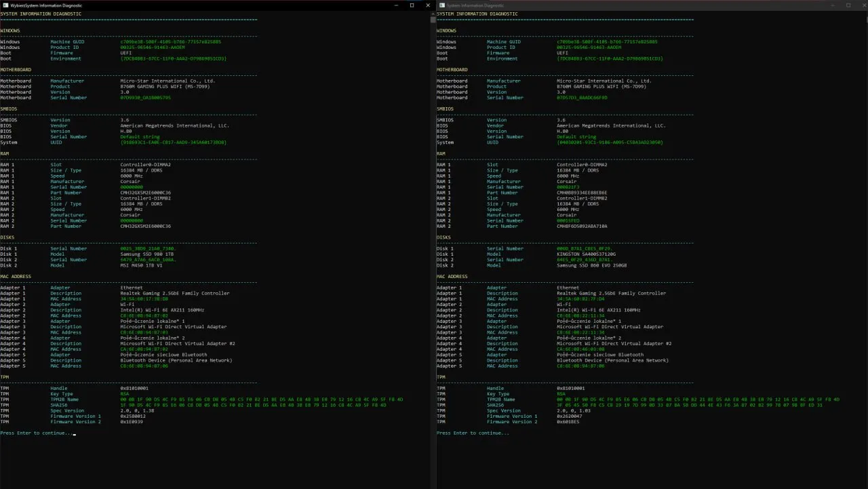The image size is (868, 489).
Task: Click 'MSI M450 1TB V1' disk model
Action: pos(142,265)
